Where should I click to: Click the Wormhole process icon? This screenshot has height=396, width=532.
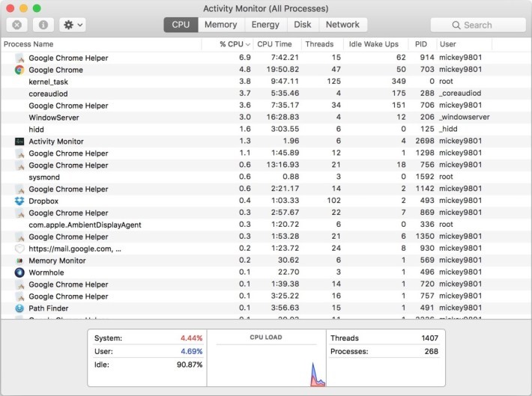19,272
